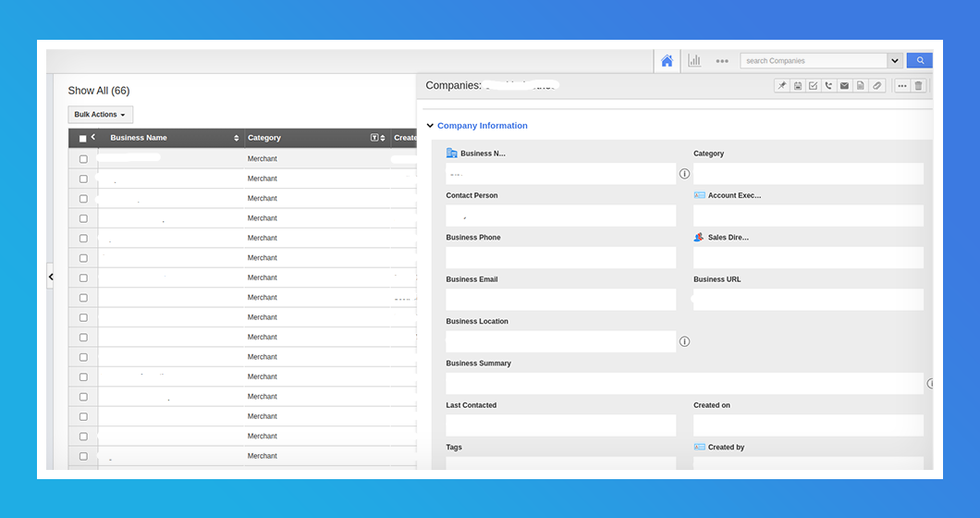Click the Companies: record title text
This screenshot has height=518, width=980.
click(x=453, y=86)
